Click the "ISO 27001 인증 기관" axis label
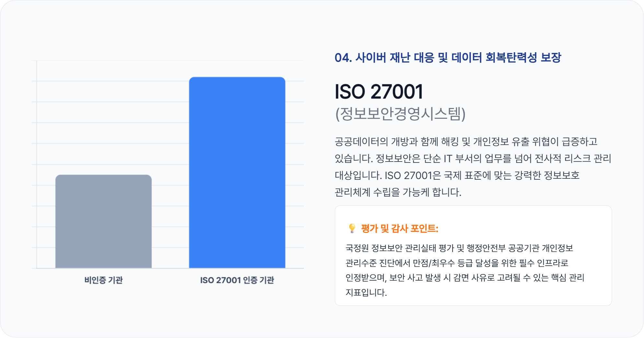Screen dimensions: 644x338 [x=237, y=280]
